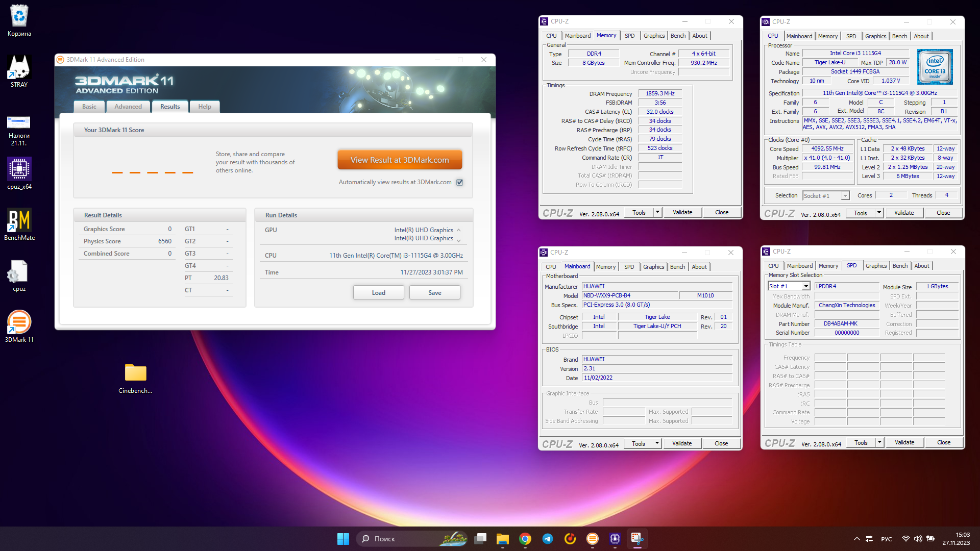Open Tools dropdown arrow in Mainboard CPU-Z window
Screen dimensions: 980x551
[x=657, y=443]
